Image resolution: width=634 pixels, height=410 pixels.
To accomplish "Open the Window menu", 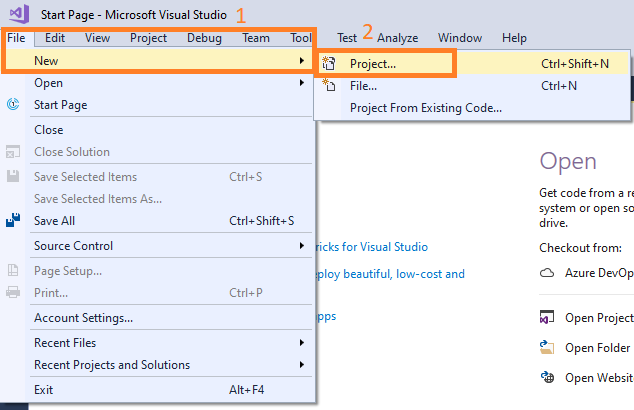I will (x=460, y=38).
